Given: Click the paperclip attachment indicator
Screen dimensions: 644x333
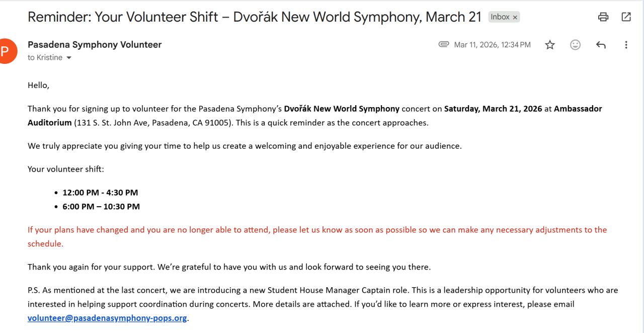Looking at the screenshot, I should pyautogui.click(x=443, y=44).
